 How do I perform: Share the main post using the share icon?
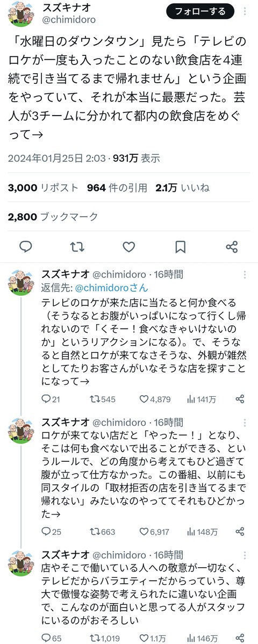232,246
